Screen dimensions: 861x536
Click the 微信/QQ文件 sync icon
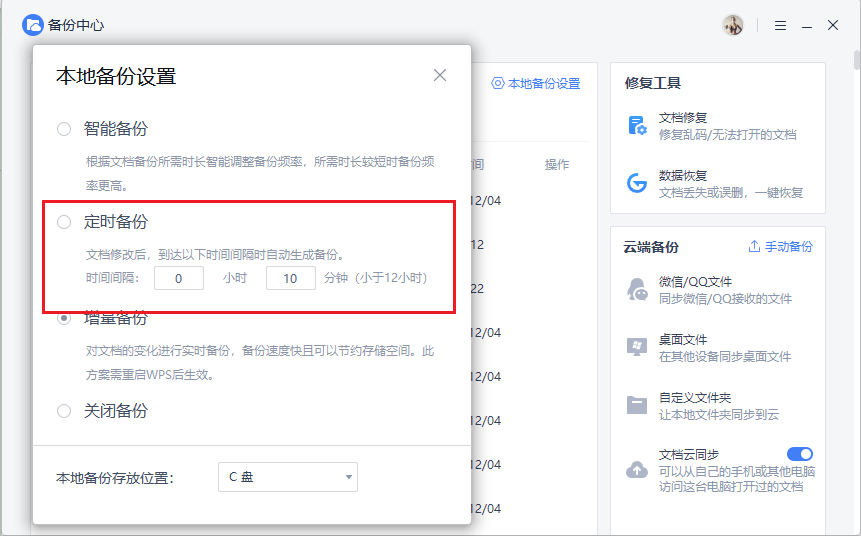[637, 290]
